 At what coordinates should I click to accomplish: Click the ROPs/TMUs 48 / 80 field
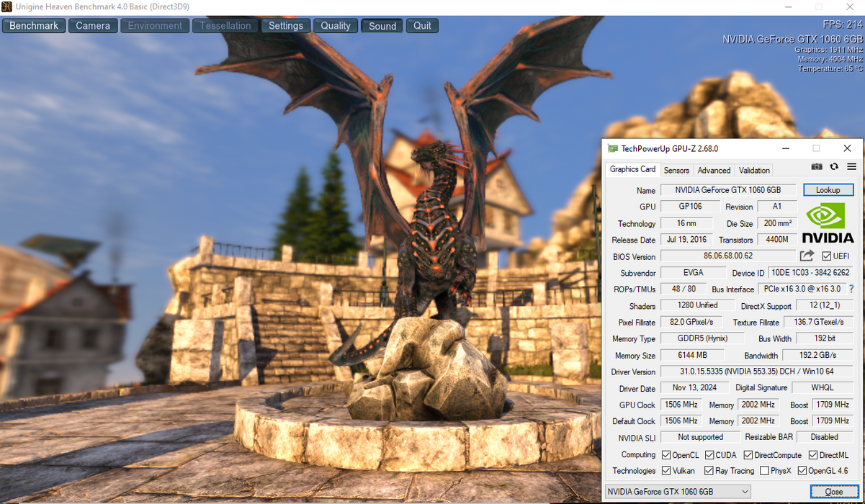point(683,289)
